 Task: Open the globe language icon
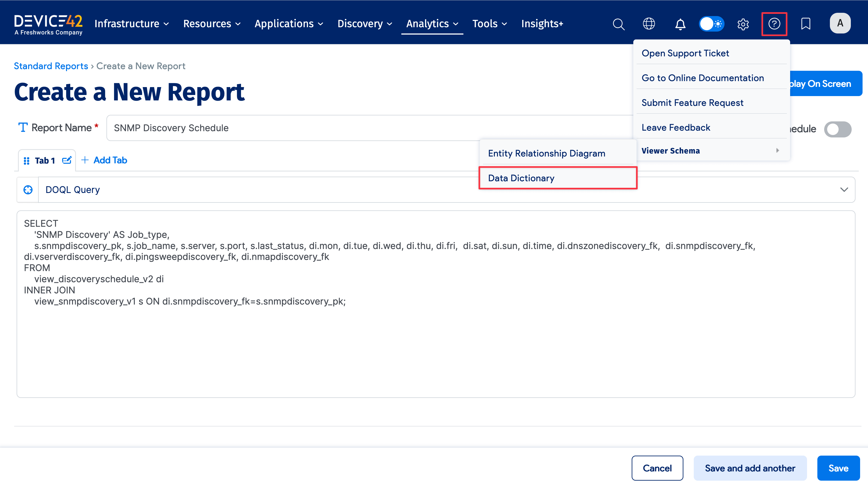[649, 24]
